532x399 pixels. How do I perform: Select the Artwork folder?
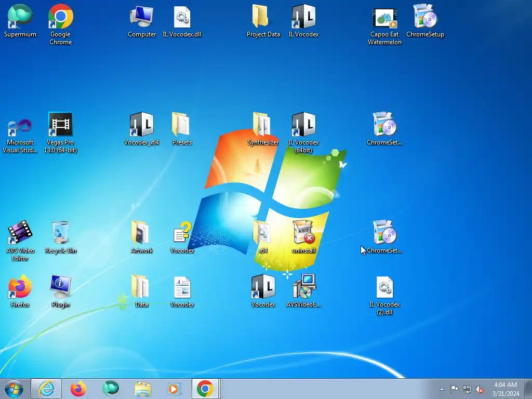click(142, 237)
